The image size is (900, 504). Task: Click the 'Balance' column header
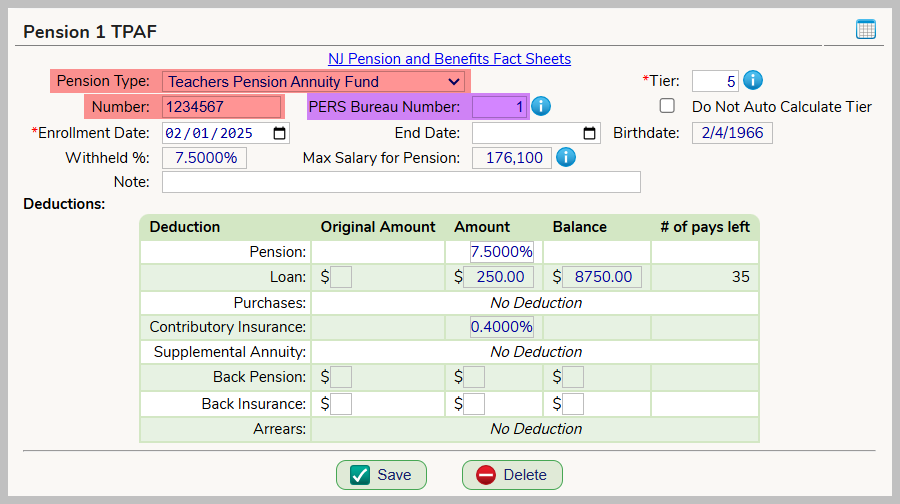point(579,227)
